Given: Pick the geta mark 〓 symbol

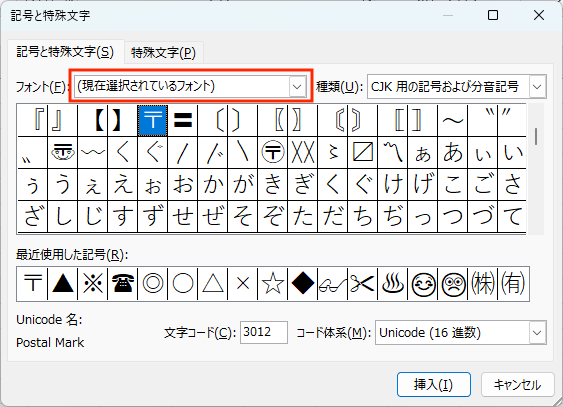Looking at the screenshot, I should coord(183,120).
